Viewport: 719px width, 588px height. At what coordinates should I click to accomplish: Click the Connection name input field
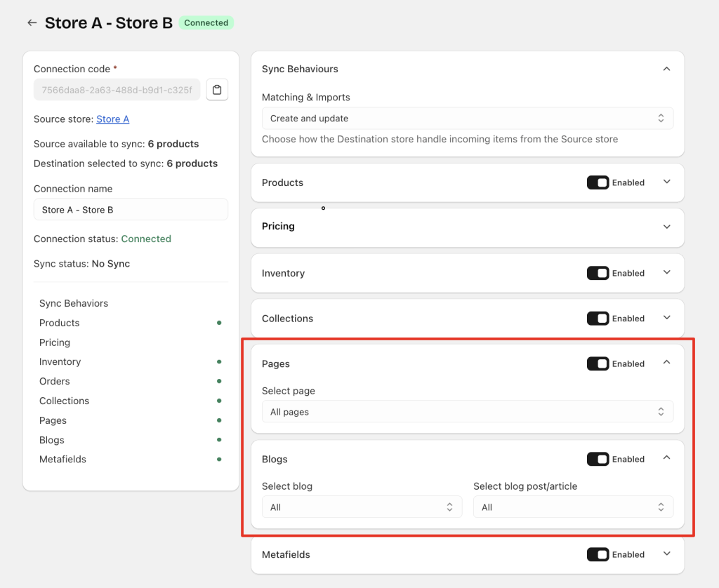pyautogui.click(x=131, y=210)
